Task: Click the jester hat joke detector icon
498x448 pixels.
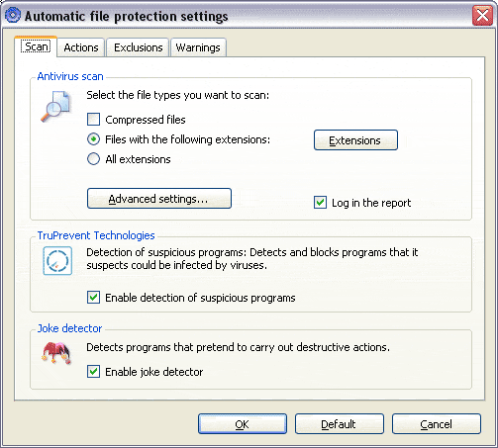Action: point(56,353)
